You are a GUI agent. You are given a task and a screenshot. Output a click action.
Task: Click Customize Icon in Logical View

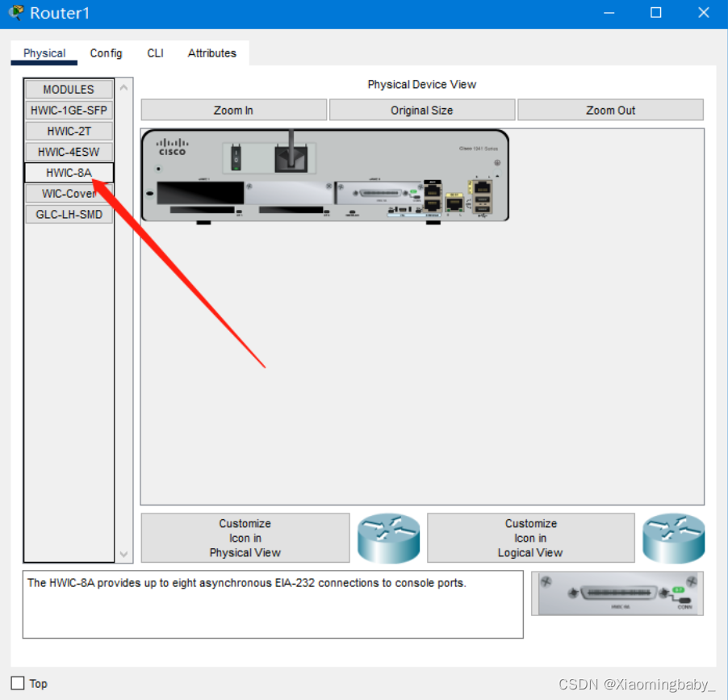click(530, 538)
